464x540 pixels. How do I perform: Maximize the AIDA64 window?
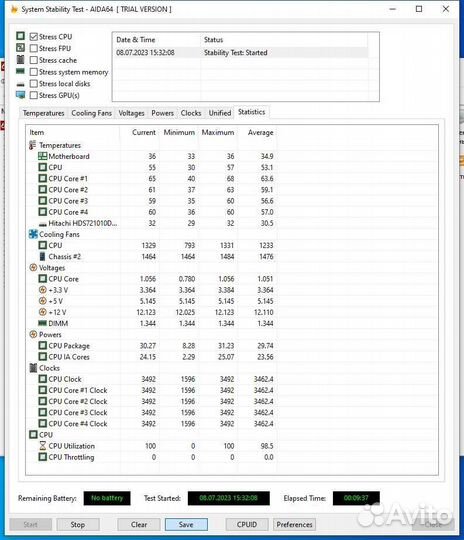point(419,9)
